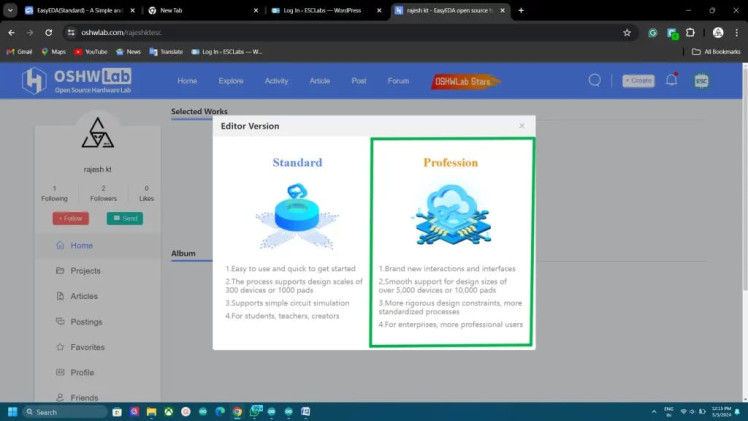Open the Explore nav menu item
The height and width of the screenshot is (421, 748).
tap(231, 81)
